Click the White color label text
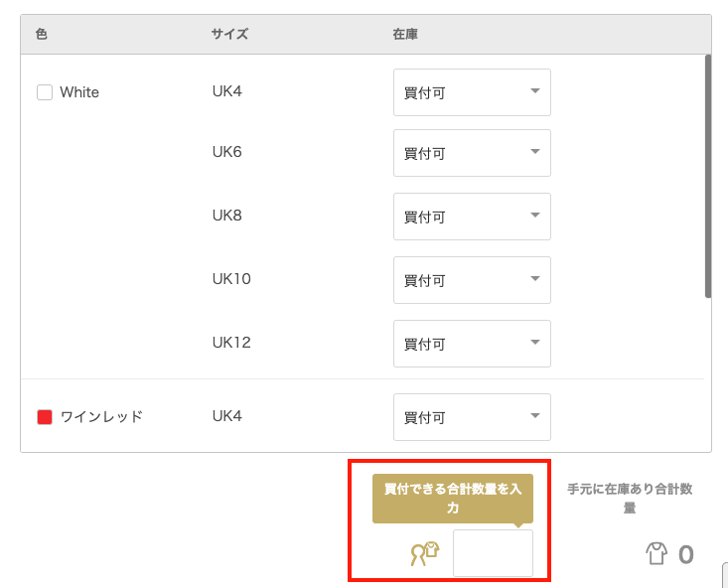 [79, 92]
